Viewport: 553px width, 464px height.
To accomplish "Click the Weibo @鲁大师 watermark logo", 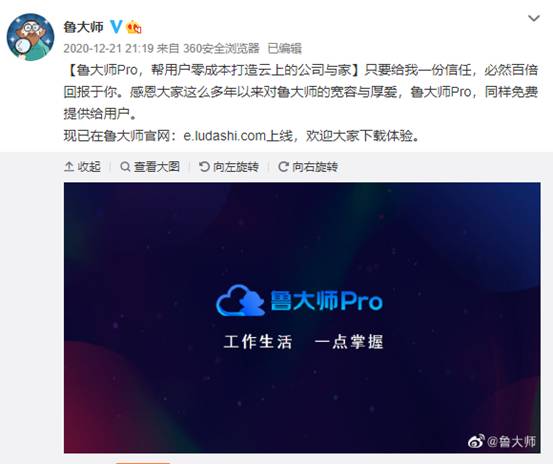I will click(502, 441).
